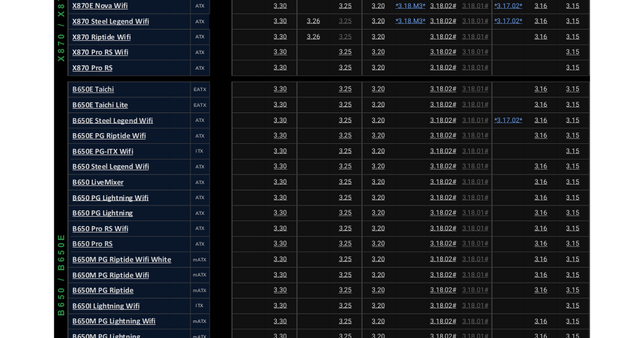Open 3.25 BIOS for B650E Taichi Lite
644x338 pixels.
pos(345,105)
